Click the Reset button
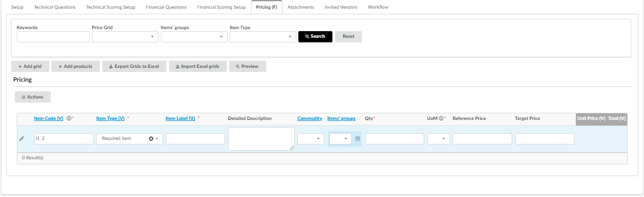The height and width of the screenshot is (197, 644). point(348,37)
